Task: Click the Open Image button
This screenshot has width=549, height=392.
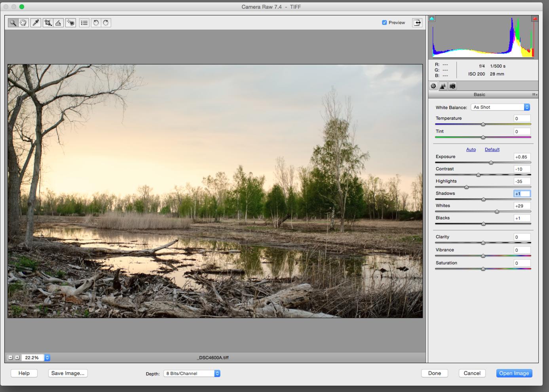Action: pyautogui.click(x=514, y=373)
